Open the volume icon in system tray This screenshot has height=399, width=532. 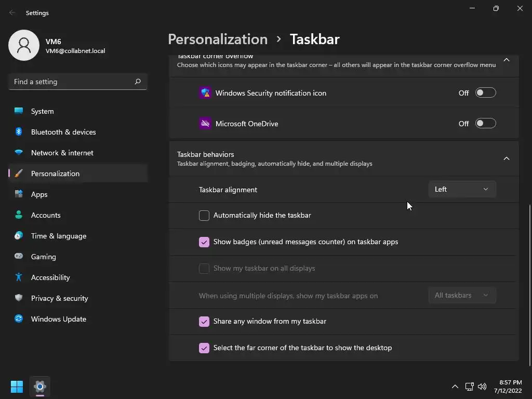482,387
